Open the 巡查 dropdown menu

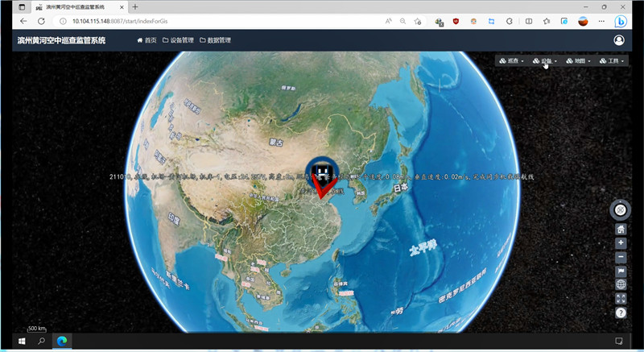(511, 60)
